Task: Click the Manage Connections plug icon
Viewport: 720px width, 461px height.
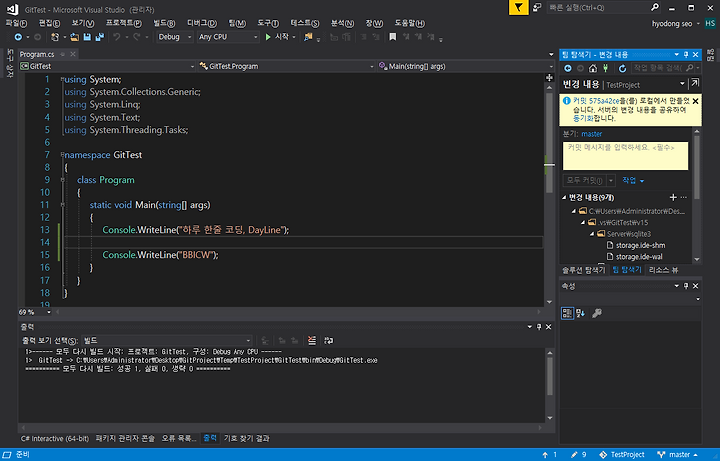Action: pyautogui.click(x=605, y=68)
